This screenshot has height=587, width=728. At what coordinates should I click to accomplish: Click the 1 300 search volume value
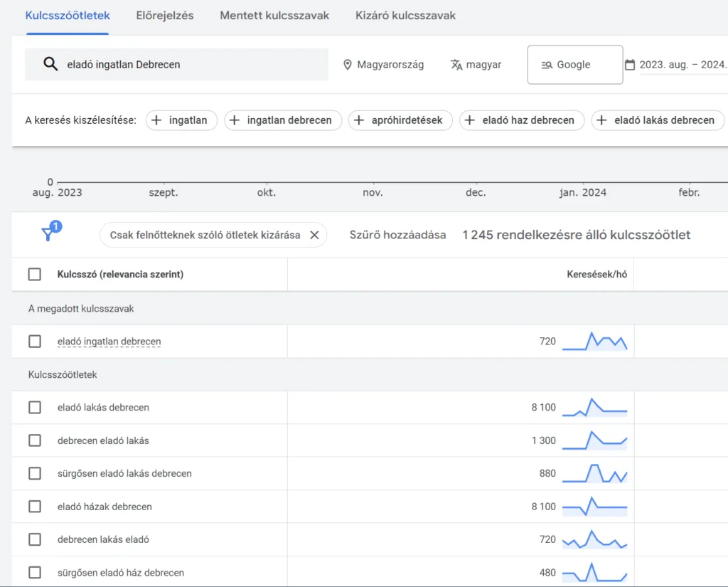(544, 440)
